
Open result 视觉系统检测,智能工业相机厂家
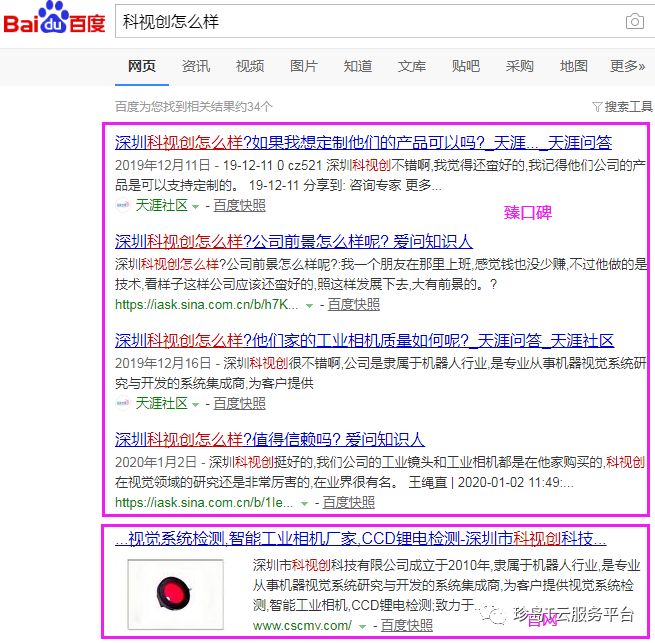[x=361, y=539]
